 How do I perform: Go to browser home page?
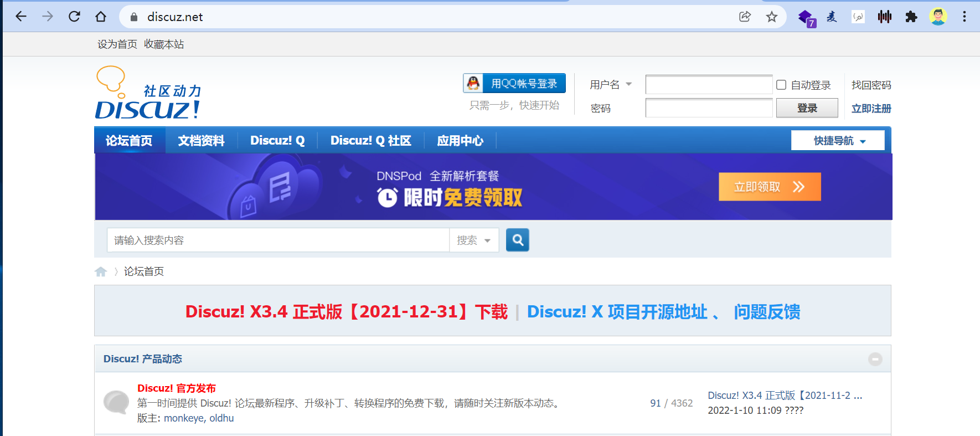pos(101,17)
